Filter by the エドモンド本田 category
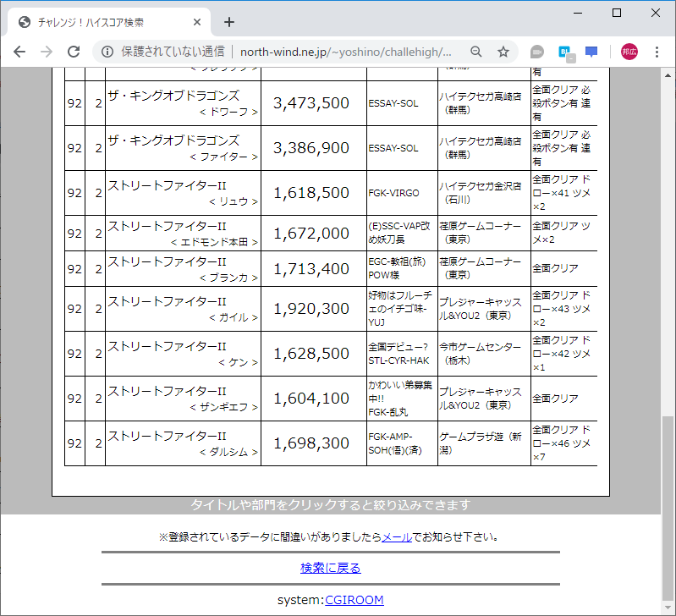This screenshot has height=616, width=676. click(214, 242)
